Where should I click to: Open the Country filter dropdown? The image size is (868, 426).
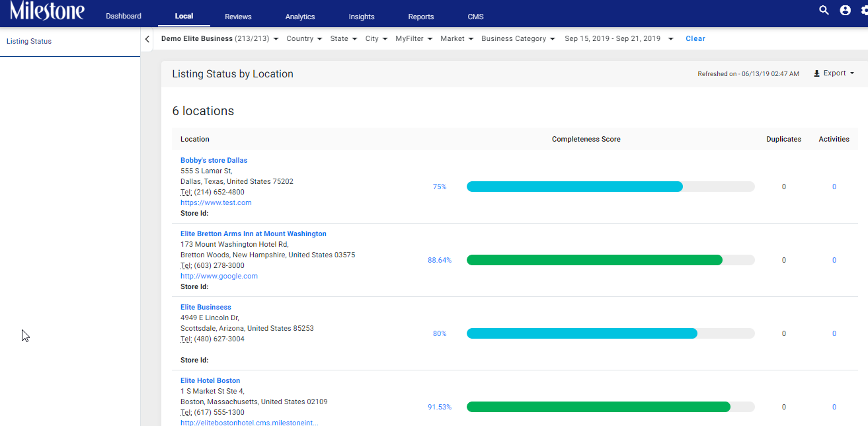pos(304,38)
